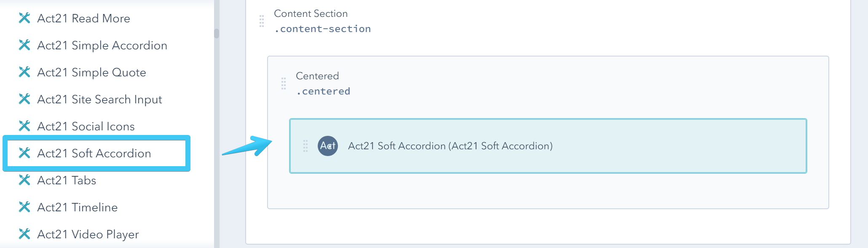Click the Act21 Timeline module icon

coord(26,208)
